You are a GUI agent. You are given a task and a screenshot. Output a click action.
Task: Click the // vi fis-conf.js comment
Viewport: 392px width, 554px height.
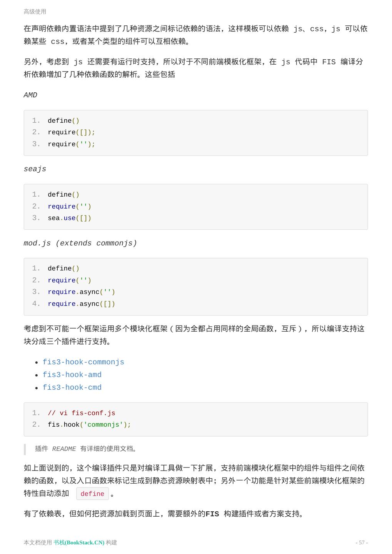click(x=81, y=413)
